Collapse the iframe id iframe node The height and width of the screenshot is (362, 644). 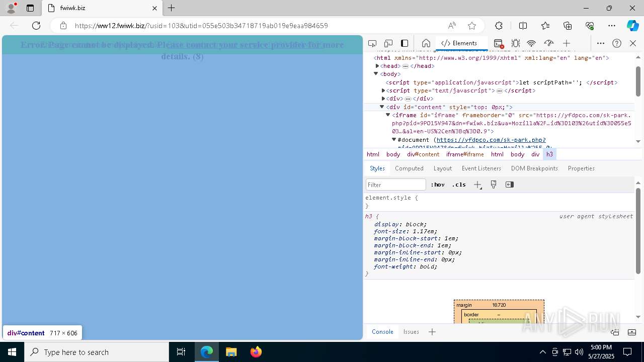click(388, 115)
